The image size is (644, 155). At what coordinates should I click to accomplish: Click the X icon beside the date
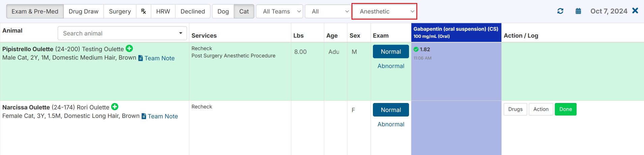(x=635, y=11)
